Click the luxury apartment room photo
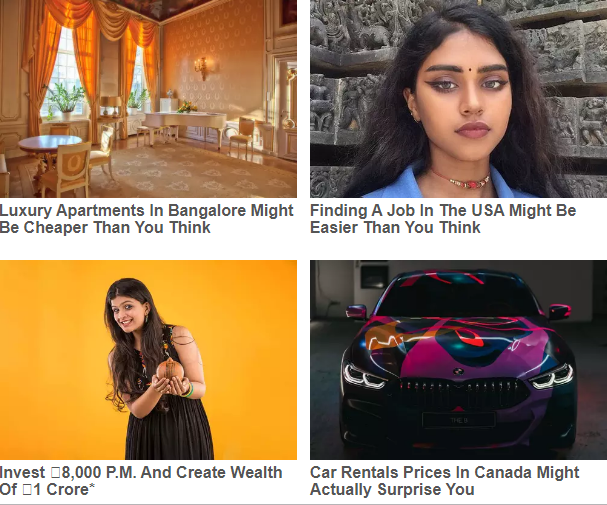Image resolution: width=607 pixels, height=505 pixels. tap(148, 99)
